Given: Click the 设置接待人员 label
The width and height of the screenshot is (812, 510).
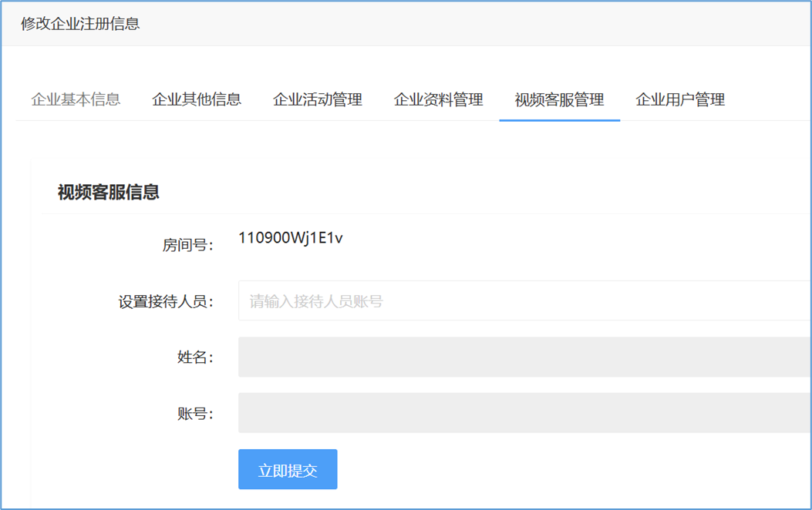Looking at the screenshot, I should [x=166, y=301].
